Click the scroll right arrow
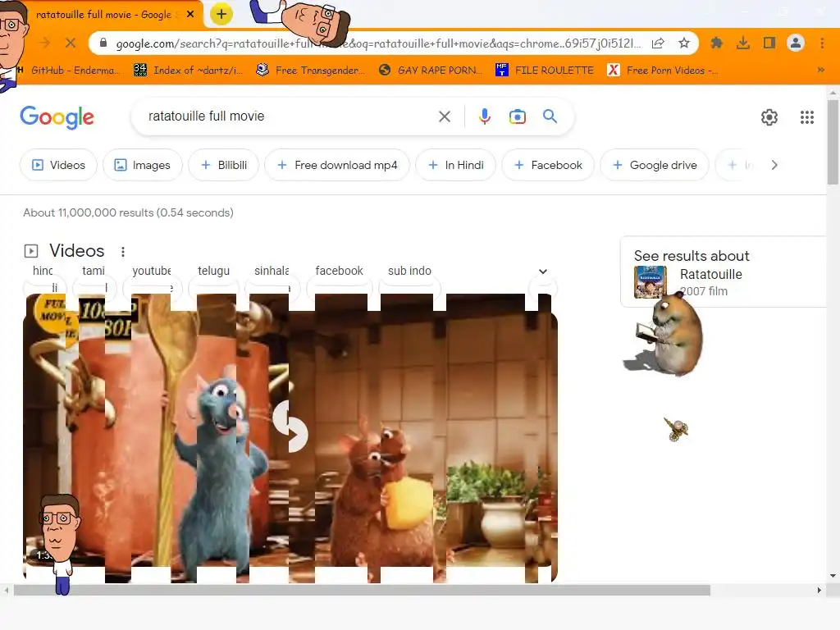 coord(819,591)
